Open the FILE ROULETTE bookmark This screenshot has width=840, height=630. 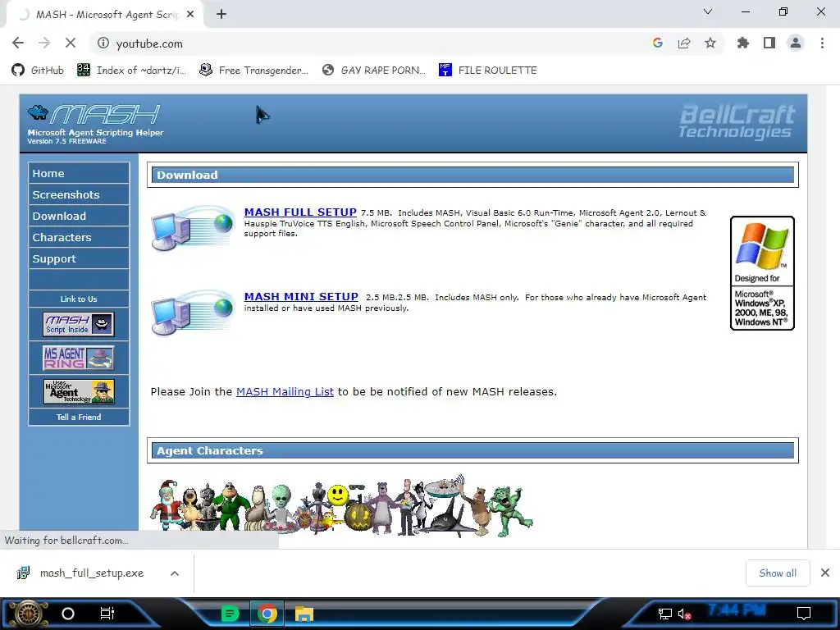[487, 71]
